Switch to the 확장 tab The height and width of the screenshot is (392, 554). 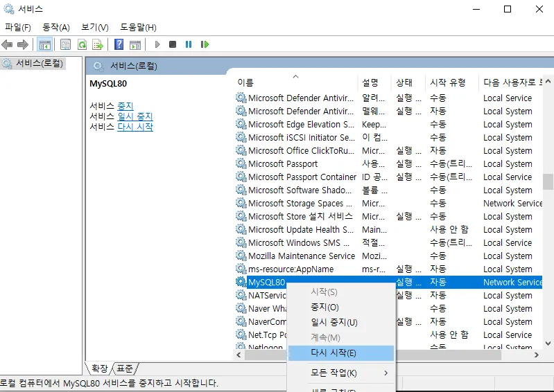click(x=99, y=368)
